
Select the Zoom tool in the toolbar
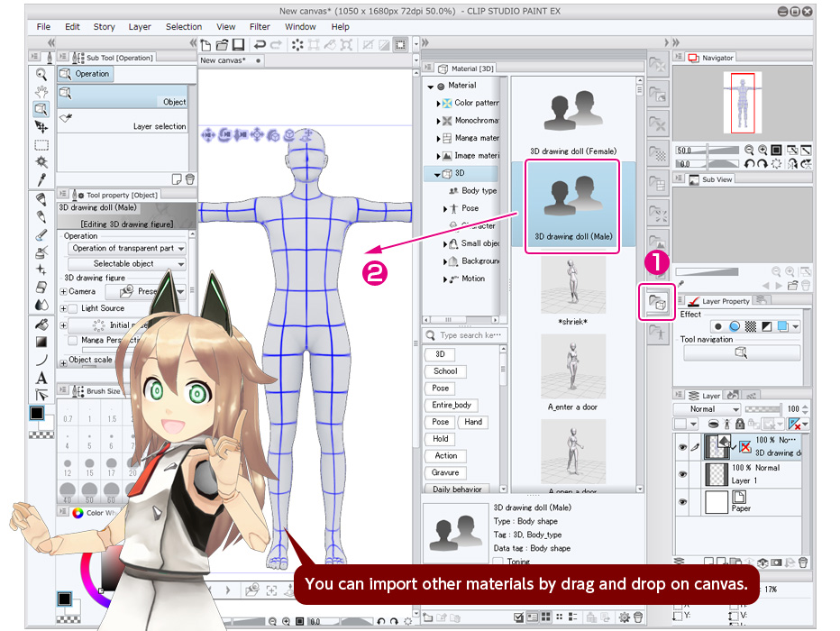click(41, 74)
